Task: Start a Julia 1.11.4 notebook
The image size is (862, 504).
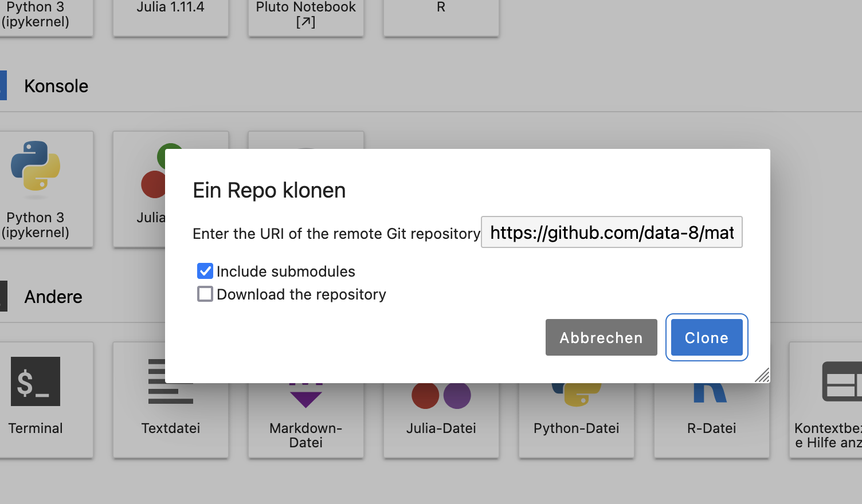Action: [x=171, y=18]
